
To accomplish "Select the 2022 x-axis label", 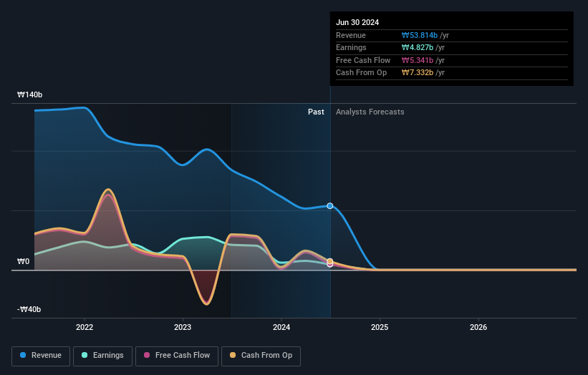I will pos(85,327).
